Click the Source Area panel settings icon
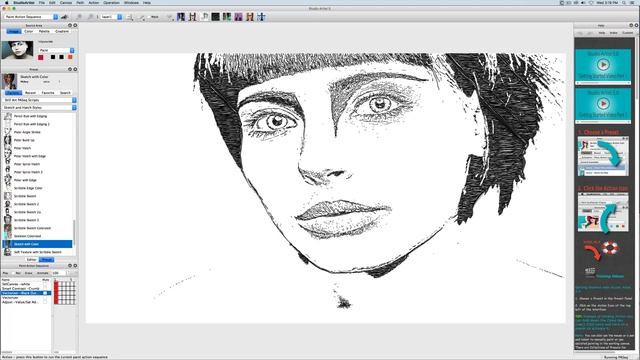640x360 pixels. point(70,25)
